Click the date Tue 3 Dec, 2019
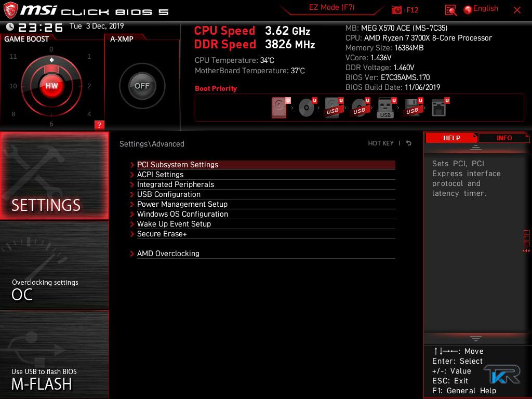Screen dimensions: 532x399 pos(97,26)
